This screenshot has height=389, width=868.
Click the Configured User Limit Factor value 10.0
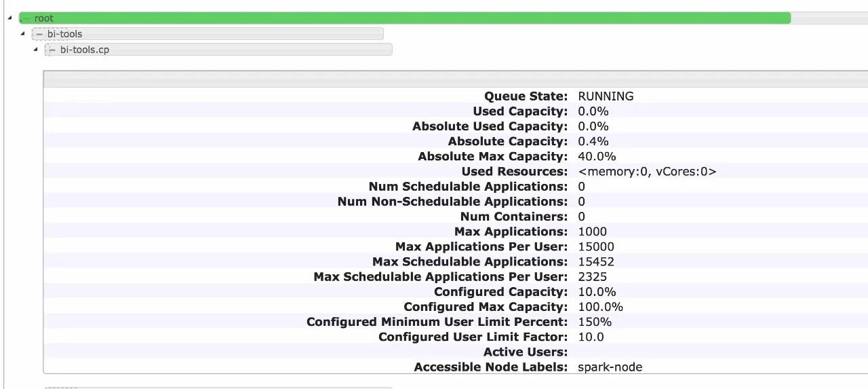[591, 337]
